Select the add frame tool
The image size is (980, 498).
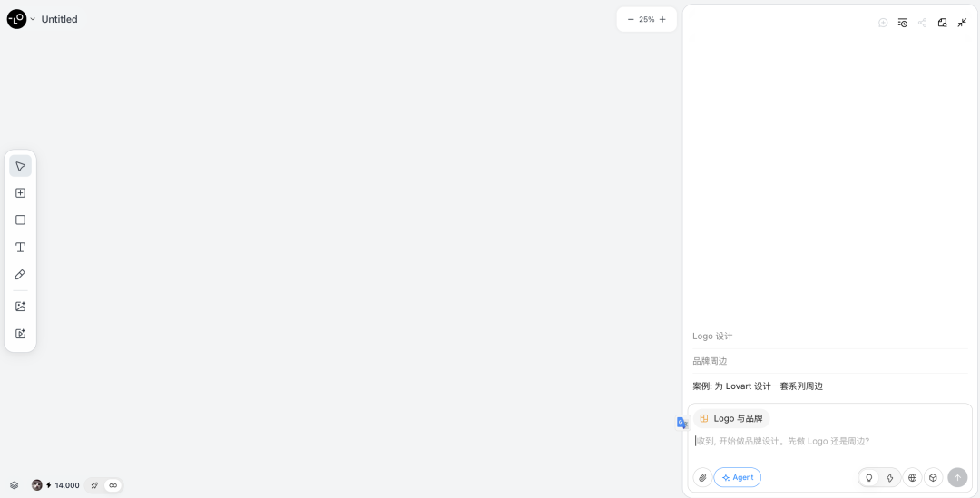pos(20,193)
